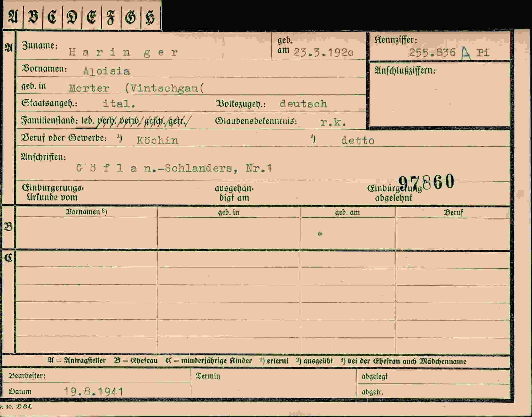This screenshot has height=417, width=532.
Task: Click the struck-out 'verh.' option
Action: [107, 121]
